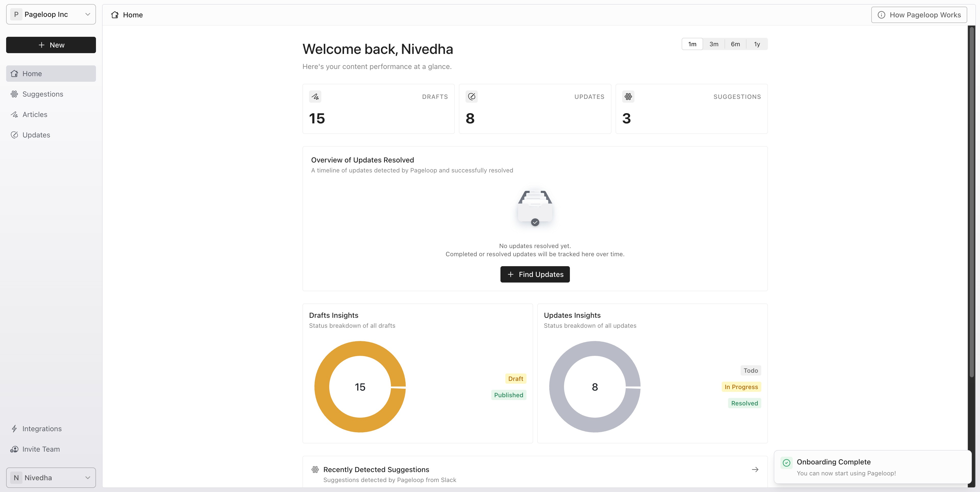Click the Integrations lightning bolt icon
Image resolution: width=980 pixels, height=492 pixels.
[15, 429]
